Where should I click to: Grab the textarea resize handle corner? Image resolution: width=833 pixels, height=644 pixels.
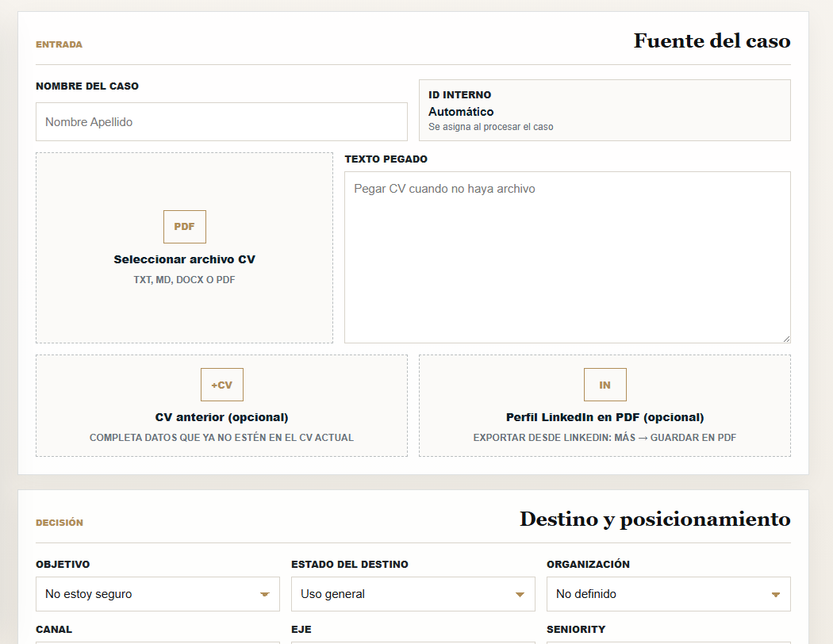point(786,339)
